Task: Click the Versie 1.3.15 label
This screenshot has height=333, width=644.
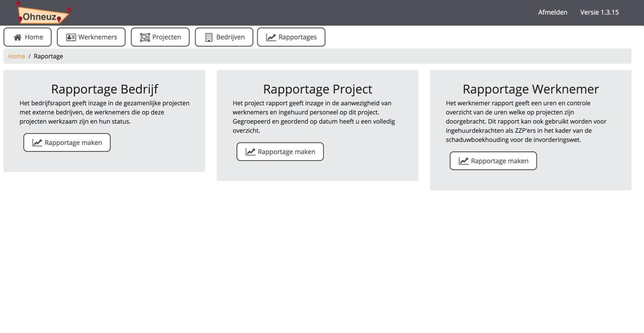Action: [600, 12]
